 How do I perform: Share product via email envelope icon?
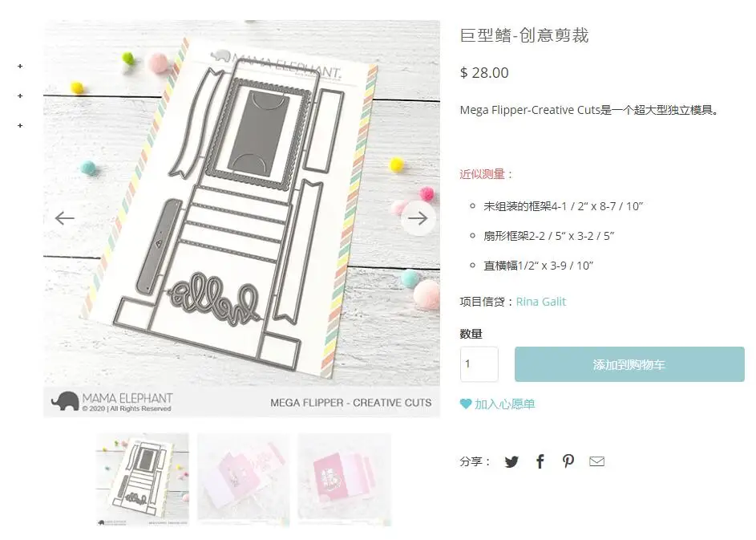(597, 462)
